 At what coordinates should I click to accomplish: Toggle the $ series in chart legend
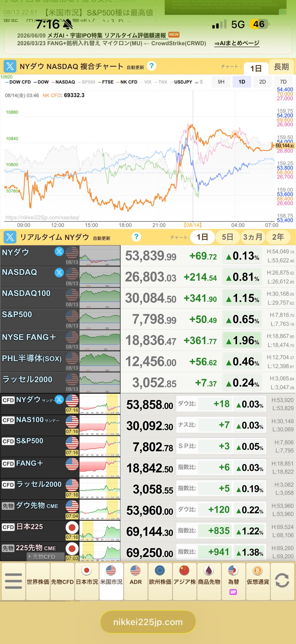[199, 82]
